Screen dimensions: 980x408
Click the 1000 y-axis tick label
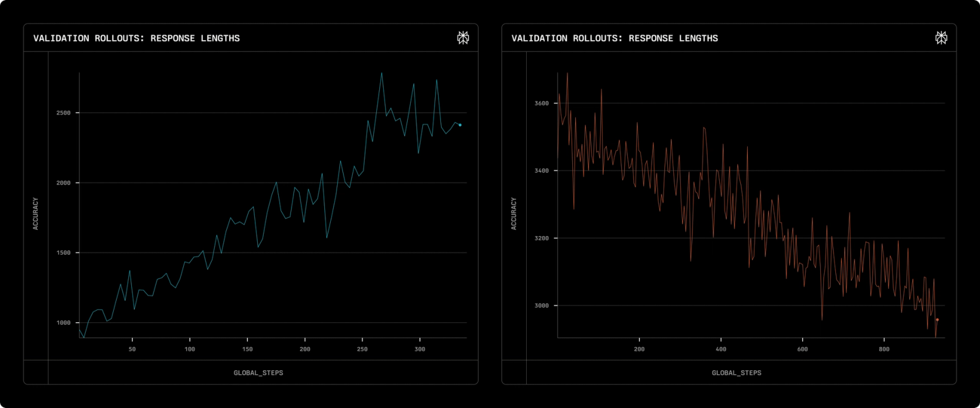64,323
